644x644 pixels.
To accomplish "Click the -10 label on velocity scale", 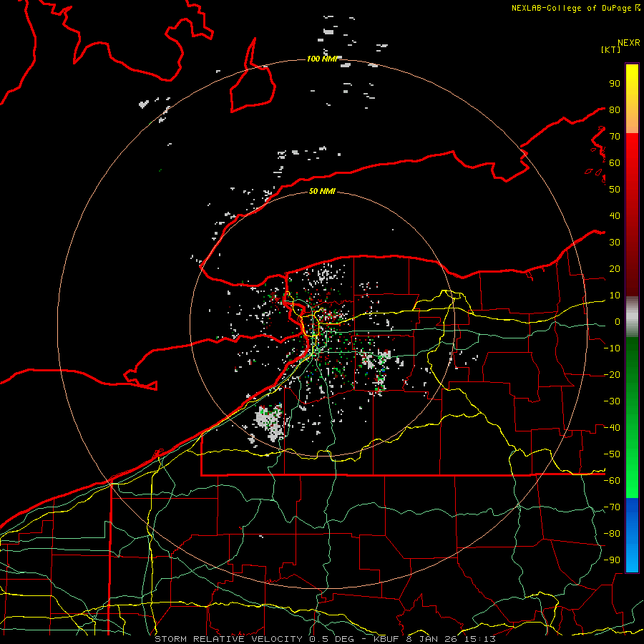I will click(x=612, y=348).
